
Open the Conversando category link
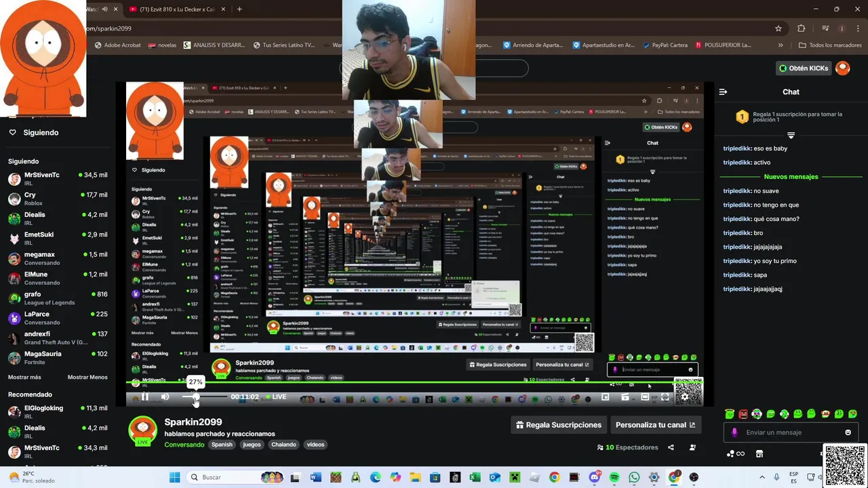pos(184,445)
